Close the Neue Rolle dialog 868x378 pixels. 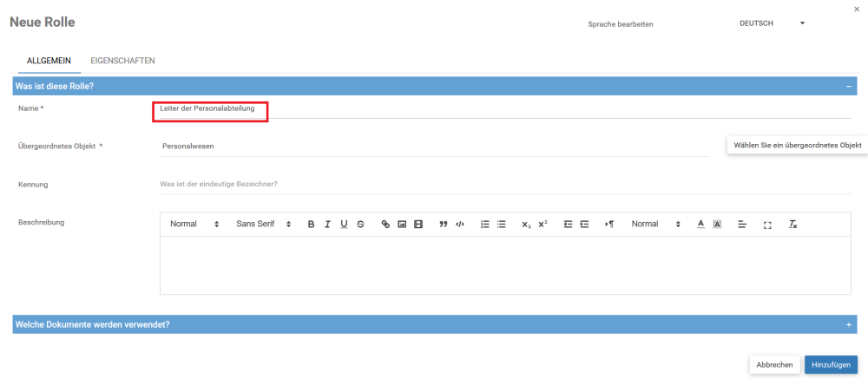point(857,9)
